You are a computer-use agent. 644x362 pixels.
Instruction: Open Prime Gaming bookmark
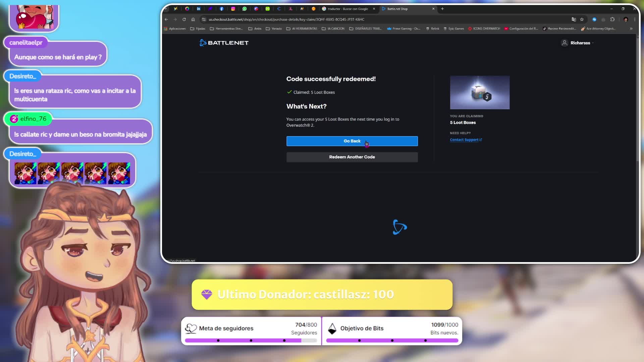click(404, 28)
